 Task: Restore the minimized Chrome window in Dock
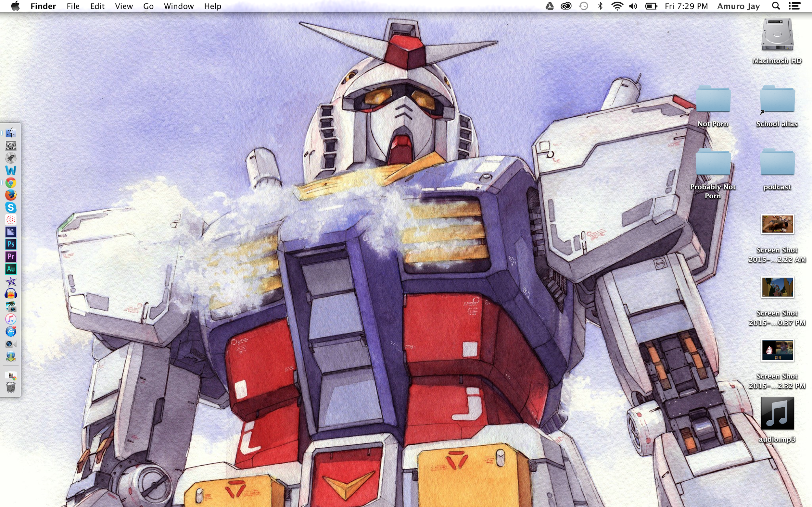click(11, 375)
